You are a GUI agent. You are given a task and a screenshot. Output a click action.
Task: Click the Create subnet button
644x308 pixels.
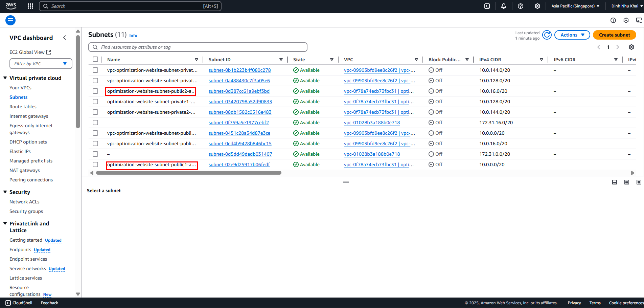pos(615,35)
